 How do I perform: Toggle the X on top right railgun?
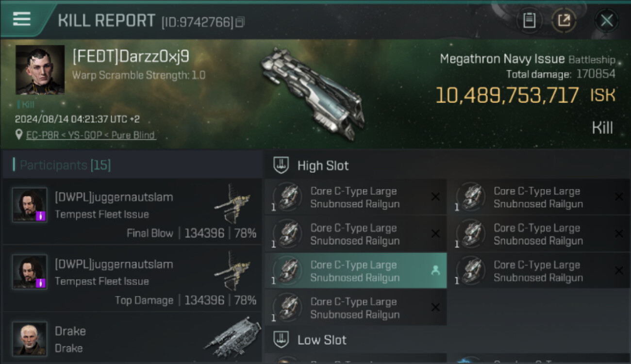tap(618, 197)
